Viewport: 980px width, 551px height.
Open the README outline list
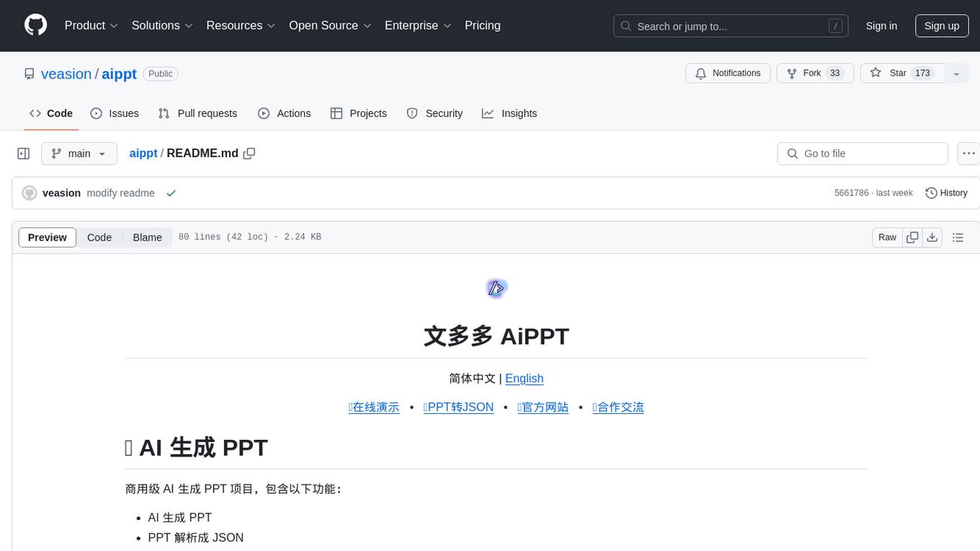958,237
